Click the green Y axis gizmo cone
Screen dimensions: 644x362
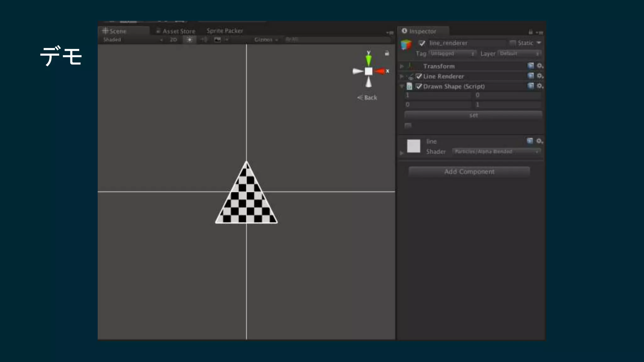click(369, 60)
